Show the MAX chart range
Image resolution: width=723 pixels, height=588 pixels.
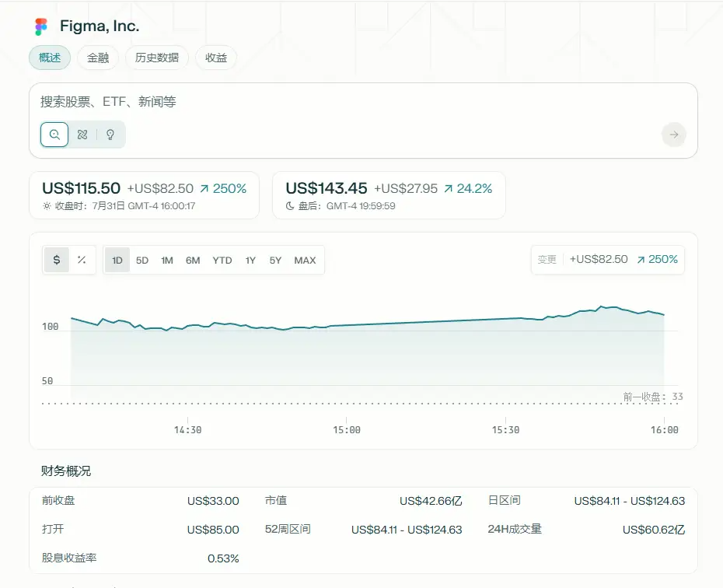pos(305,261)
